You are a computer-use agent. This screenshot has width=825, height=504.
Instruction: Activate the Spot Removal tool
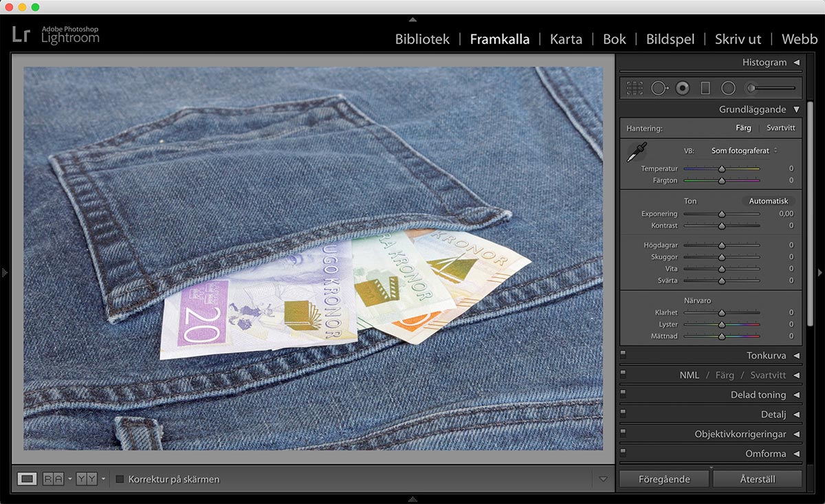click(660, 88)
